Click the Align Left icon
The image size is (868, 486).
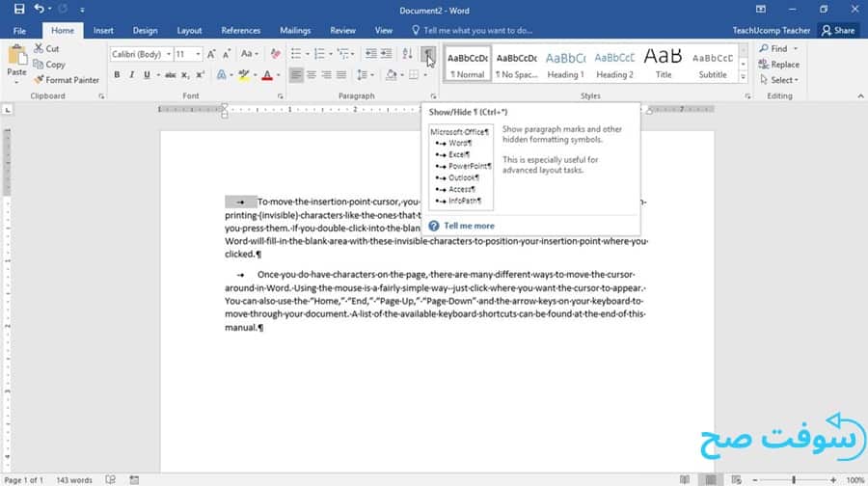pyautogui.click(x=296, y=74)
